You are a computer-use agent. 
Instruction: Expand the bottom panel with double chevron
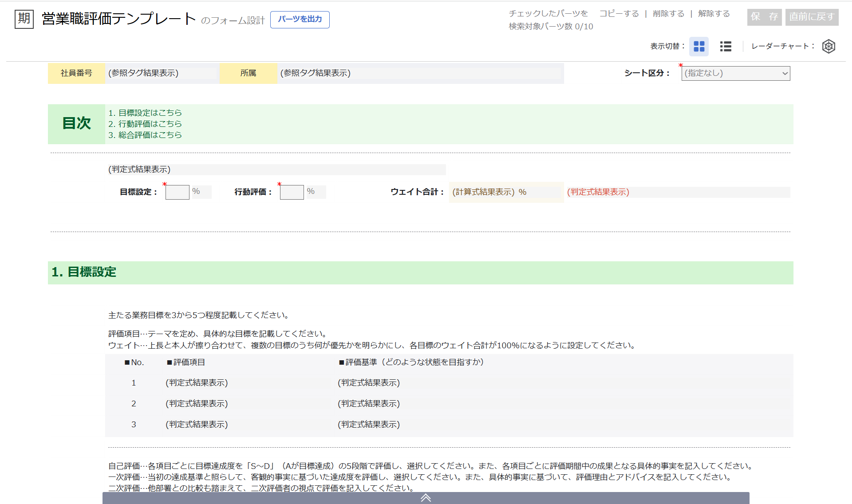point(426,498)
